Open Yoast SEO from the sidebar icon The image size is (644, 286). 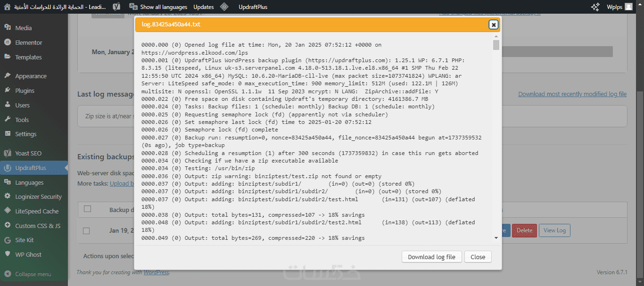[7, 153]
